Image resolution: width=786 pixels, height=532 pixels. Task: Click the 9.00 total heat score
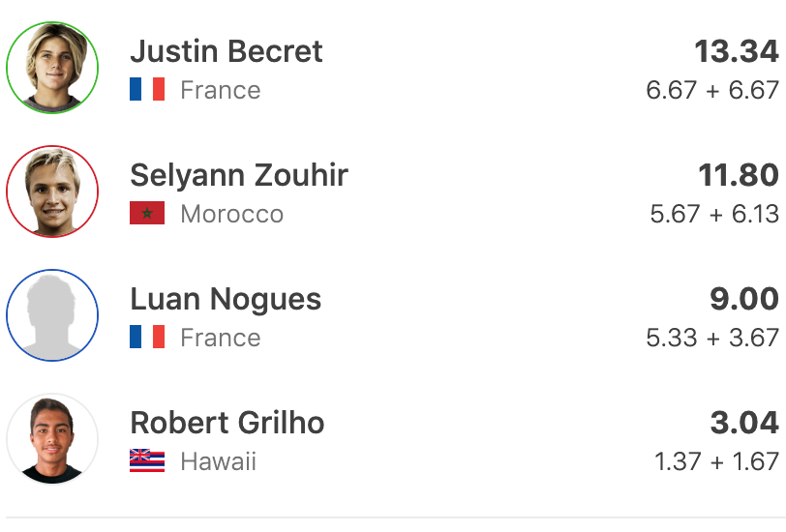[743, 299]
